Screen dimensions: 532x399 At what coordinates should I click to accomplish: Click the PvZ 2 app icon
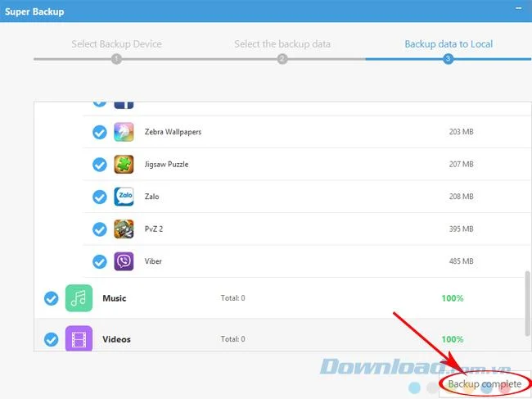[x=124, y=229]
